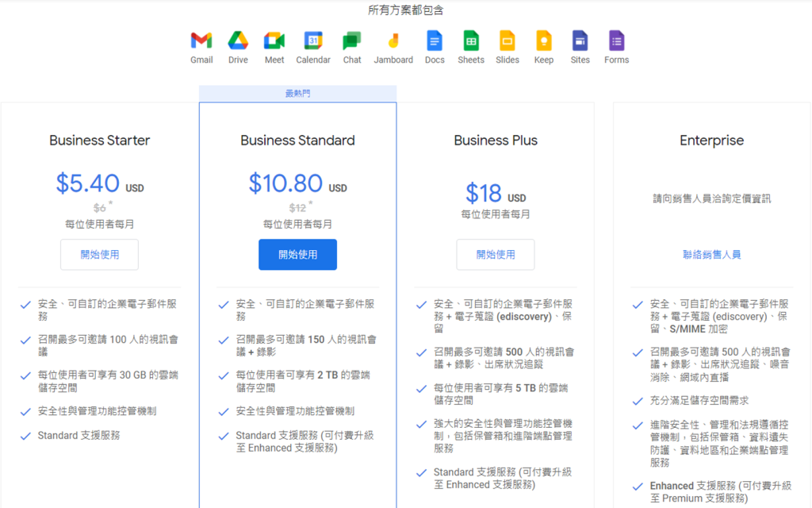Select the Business Standard plan title

click(x=298, y=140)
